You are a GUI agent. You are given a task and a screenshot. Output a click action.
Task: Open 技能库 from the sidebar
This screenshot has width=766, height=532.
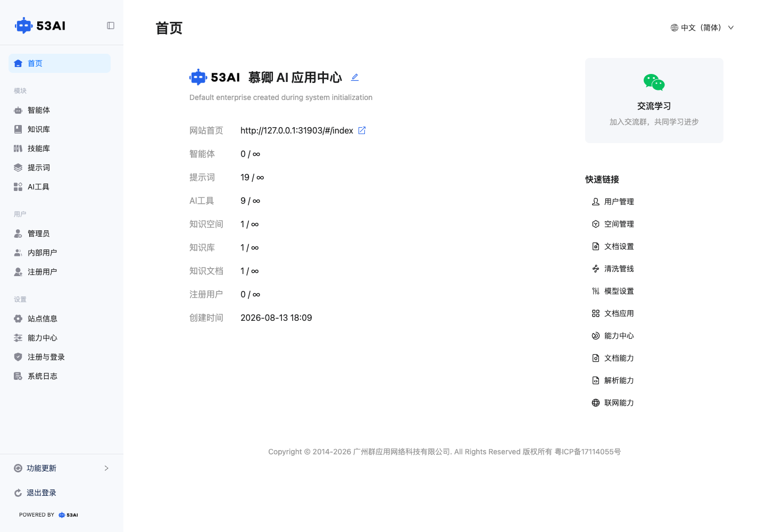60,148
